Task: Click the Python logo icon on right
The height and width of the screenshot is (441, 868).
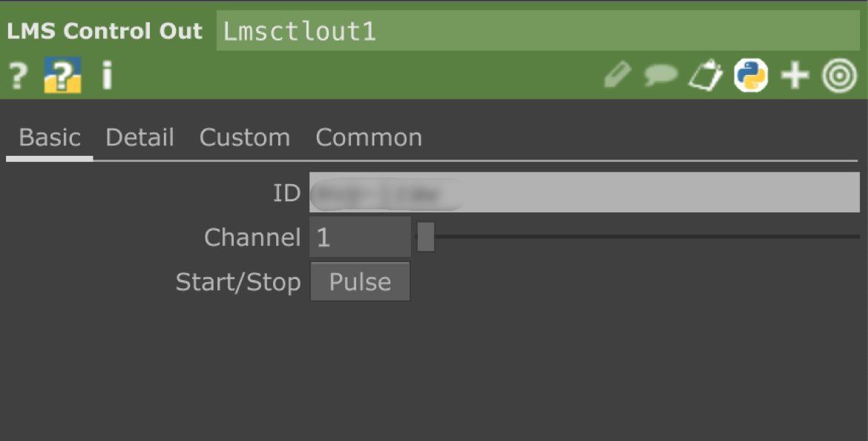Action: tap(751, 76)
